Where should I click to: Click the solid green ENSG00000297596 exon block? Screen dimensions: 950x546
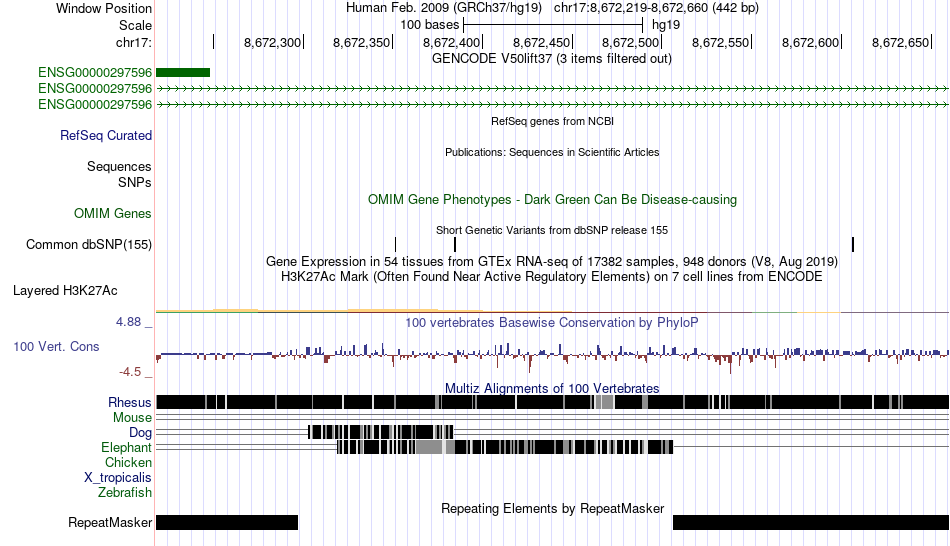coord(183,73)
